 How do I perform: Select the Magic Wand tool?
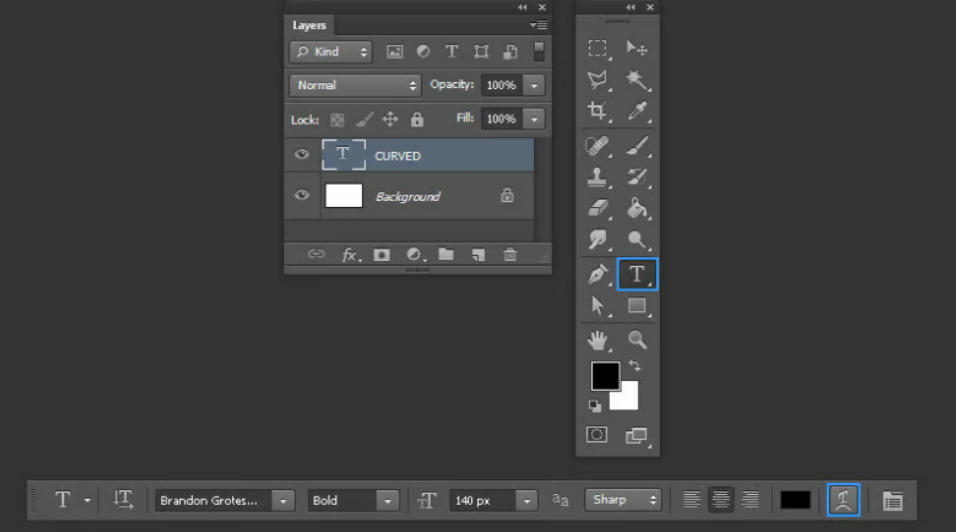click(x=637, y=80)
